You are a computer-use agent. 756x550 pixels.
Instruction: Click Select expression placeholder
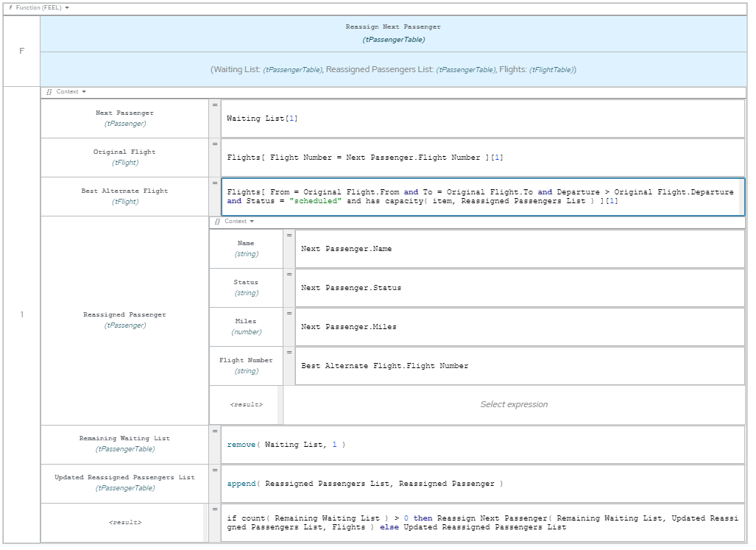click(514, 405)
